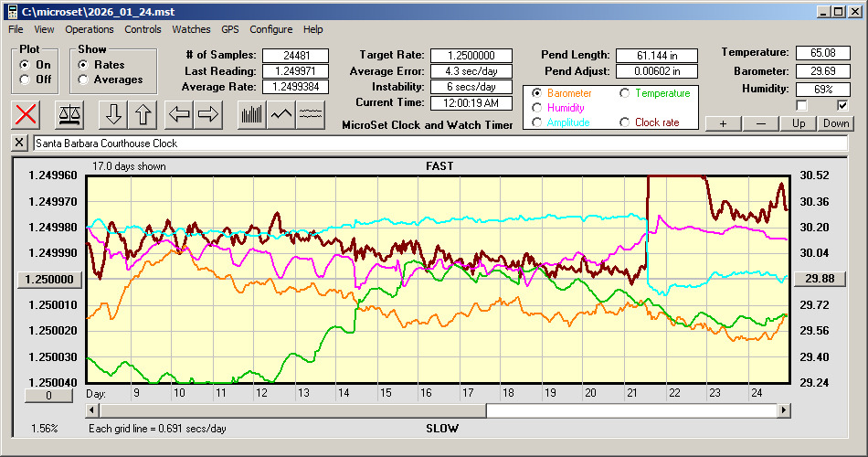
Task: Click the plus zoom button
Action: click(723, 123)
